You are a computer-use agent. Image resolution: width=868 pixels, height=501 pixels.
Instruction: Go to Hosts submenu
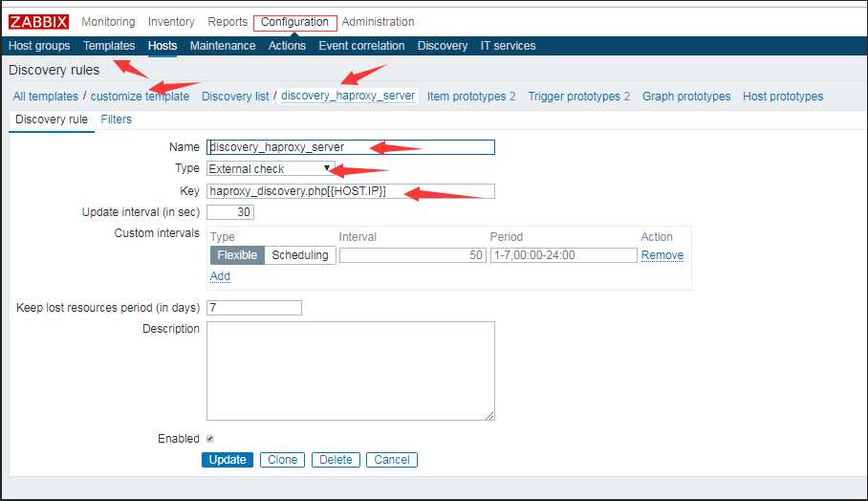tap(163, 45)
